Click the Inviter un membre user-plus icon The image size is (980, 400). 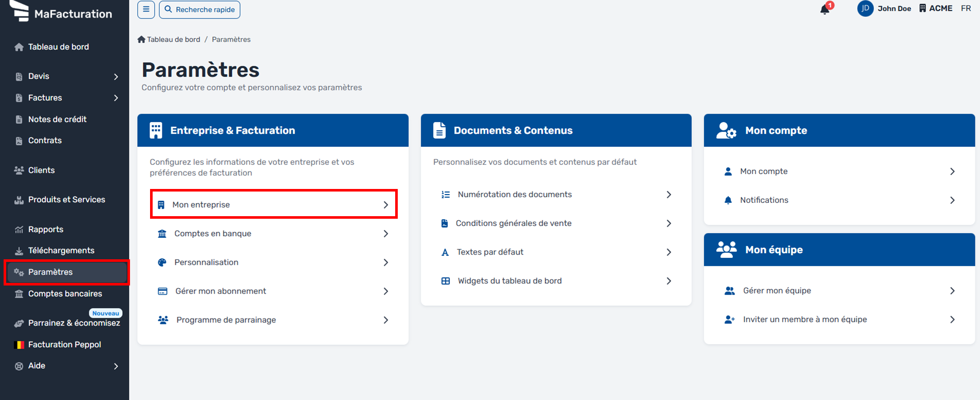pyautogui.click(x=730, y=319)
